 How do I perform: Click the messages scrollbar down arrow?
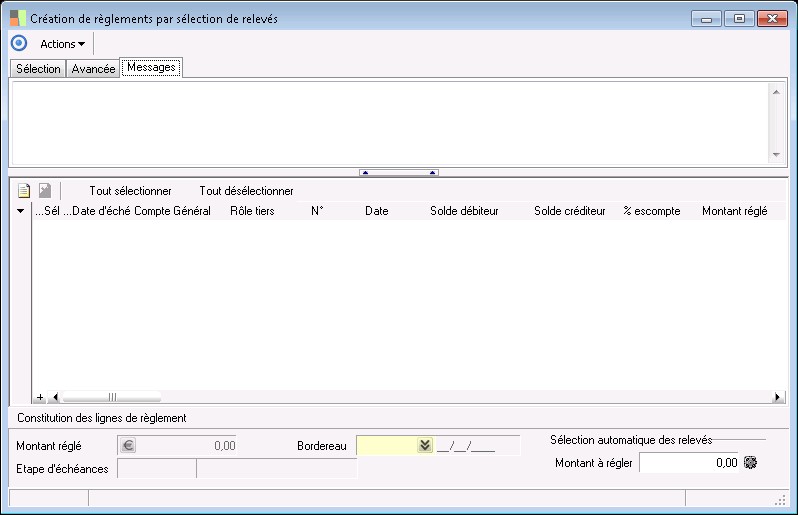[x=776, y=154]
